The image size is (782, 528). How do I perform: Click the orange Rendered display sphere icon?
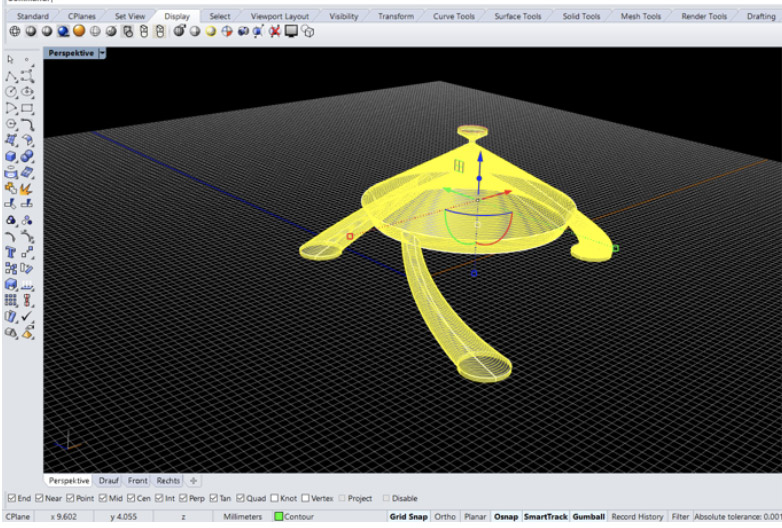pos(79,31)
